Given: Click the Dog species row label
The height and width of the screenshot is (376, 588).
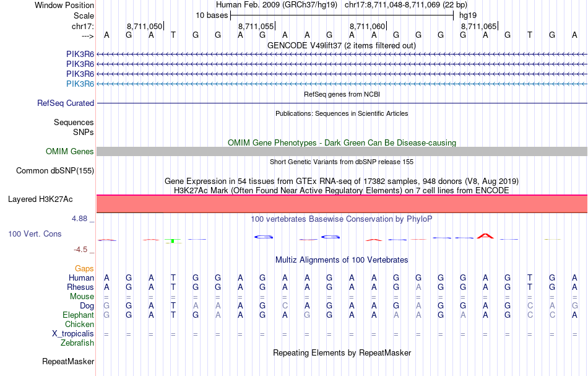Looking at the screenshot, I should (87, 306).
